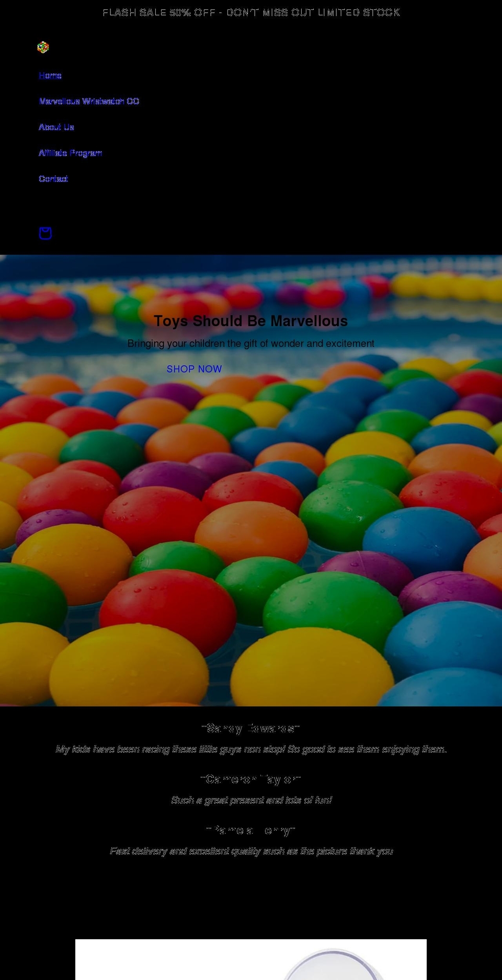Image resolution: width=502 pixels, height=980 pixels.
Task: Click the colorful cube store logo
Action: (x=43, y=48)
